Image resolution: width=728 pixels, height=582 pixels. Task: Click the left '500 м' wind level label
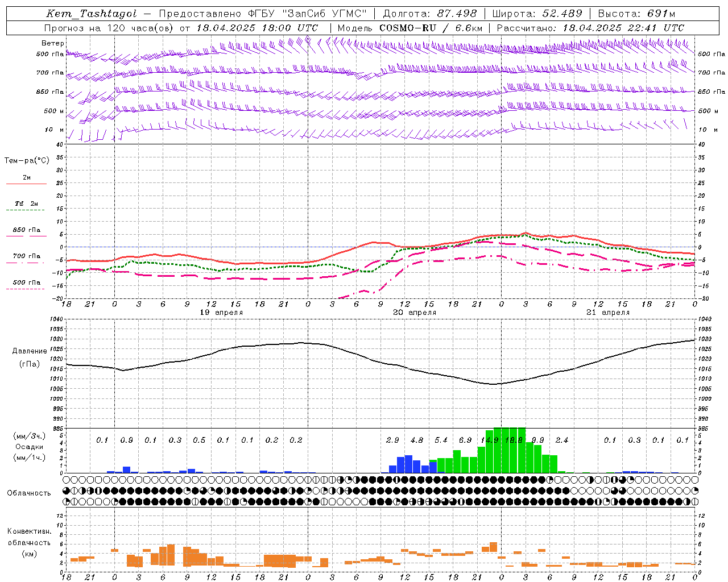coord(54,111)
